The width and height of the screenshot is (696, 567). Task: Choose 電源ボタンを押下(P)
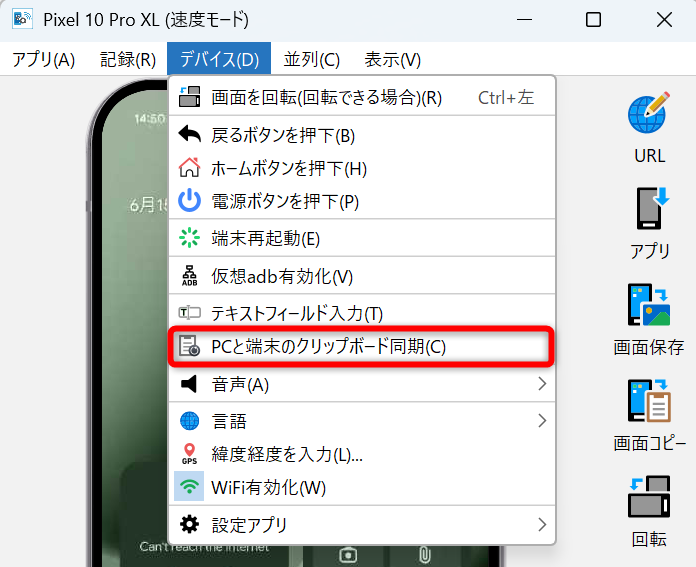tap(362, 201)
